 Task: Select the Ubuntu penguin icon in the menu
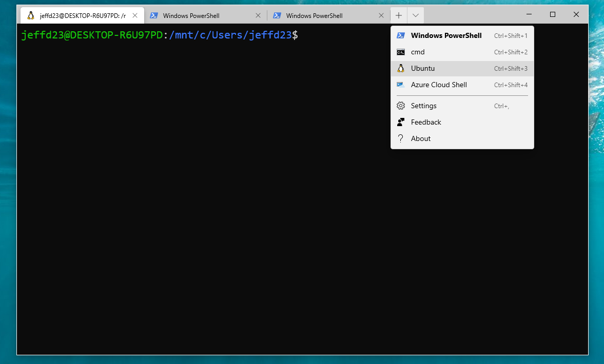[x=400, y=68]
